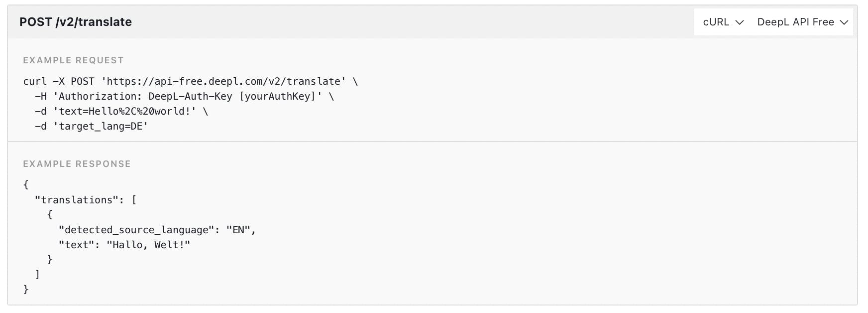Open the DeepL API Free plan selector

795,22
